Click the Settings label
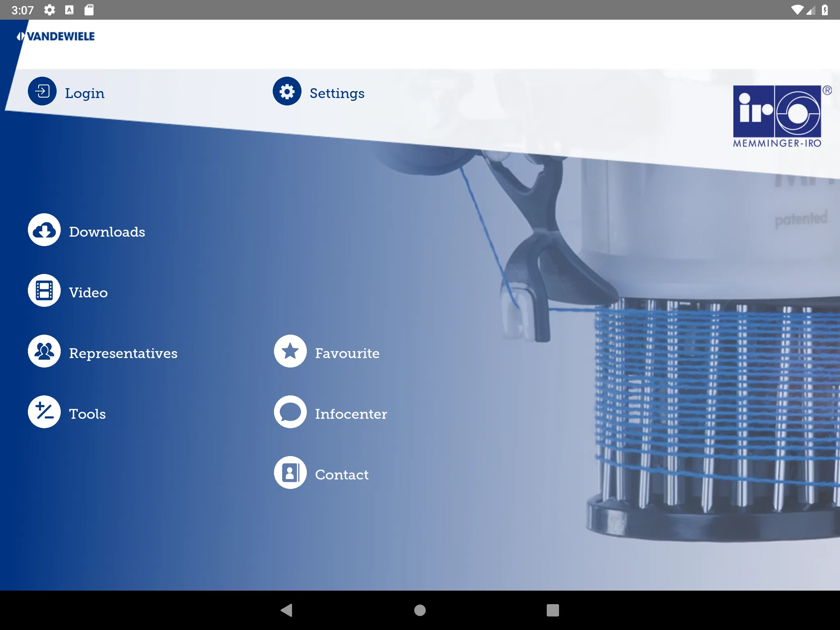The height and width of the screenshot is (630, 840). point(338,93)
